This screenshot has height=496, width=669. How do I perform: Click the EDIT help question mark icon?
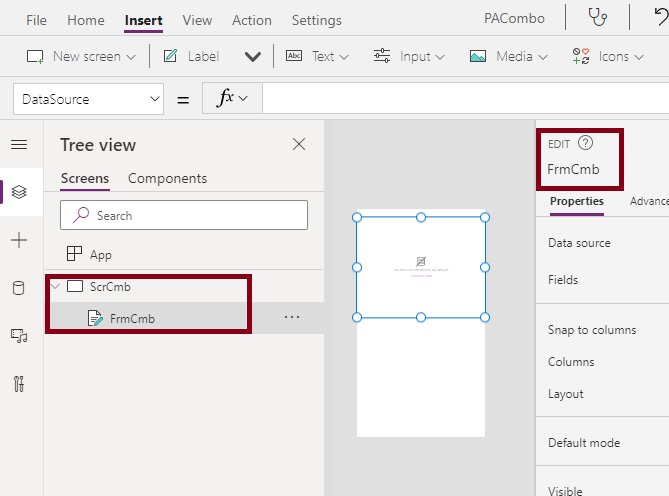pyautogui.click(x=585, y=143)
